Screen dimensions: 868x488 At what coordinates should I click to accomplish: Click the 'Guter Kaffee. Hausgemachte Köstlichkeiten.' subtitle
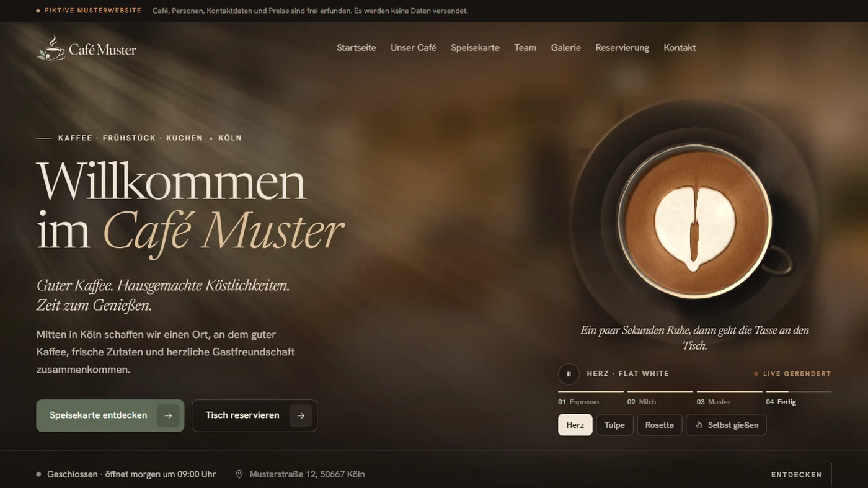click(163, 286)
